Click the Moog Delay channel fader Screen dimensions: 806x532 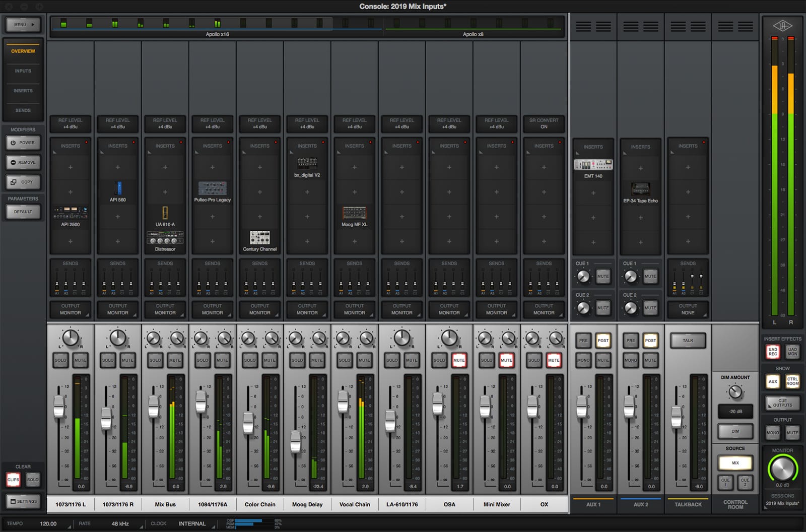[x=296, y=442]
